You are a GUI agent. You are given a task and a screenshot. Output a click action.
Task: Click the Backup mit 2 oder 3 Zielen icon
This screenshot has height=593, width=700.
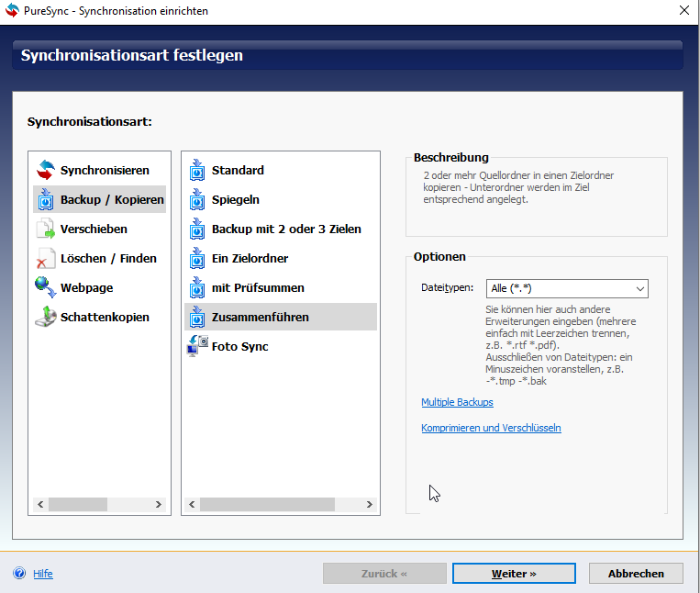[x=197, y=229]
